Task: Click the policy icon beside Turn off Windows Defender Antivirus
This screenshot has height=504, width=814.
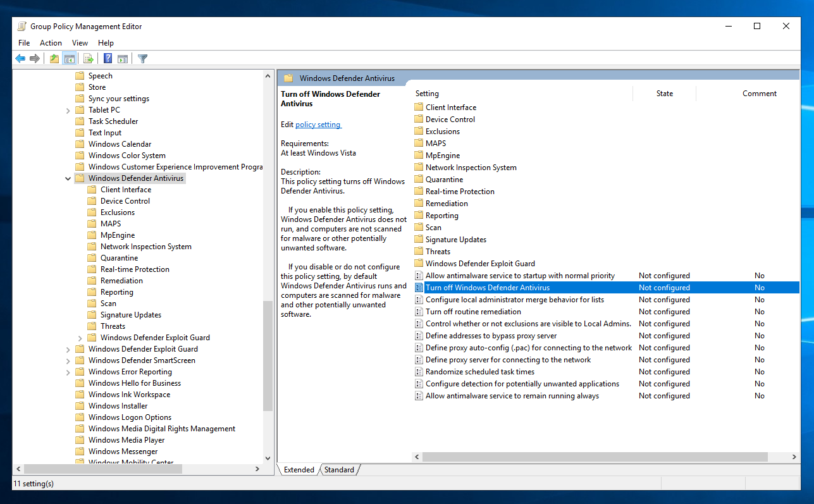Action: tap(419, 288)
